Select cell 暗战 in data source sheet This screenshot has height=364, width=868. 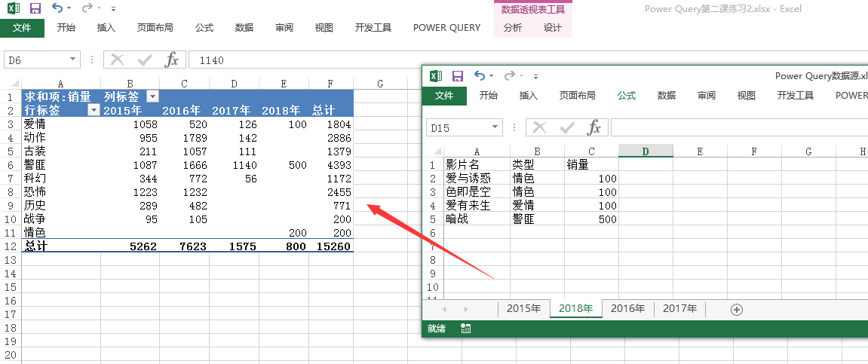coord(477,219)
